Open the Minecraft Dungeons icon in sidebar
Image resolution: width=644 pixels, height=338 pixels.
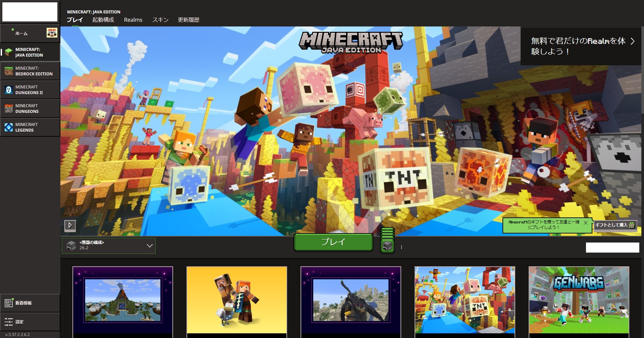coord(9,109)
